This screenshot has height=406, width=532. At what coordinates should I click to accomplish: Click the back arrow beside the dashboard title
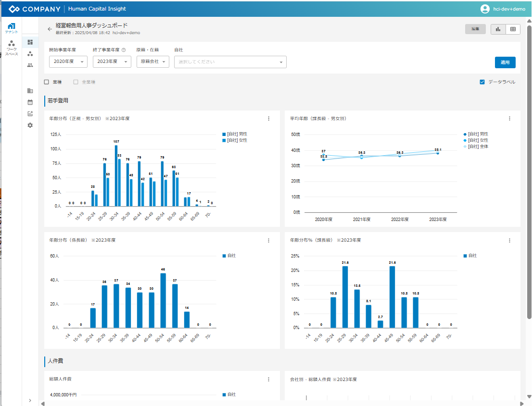click(x=50, y=29)
